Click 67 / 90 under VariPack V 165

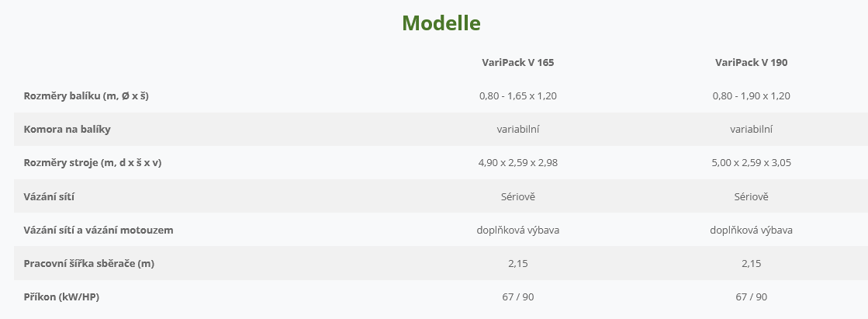(517, 296)
